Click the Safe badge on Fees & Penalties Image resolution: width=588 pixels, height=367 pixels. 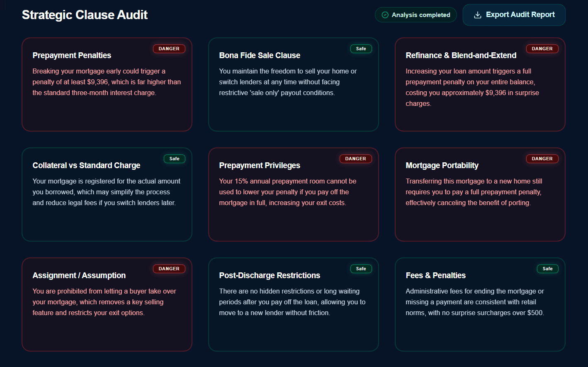[x=548, y=269]
